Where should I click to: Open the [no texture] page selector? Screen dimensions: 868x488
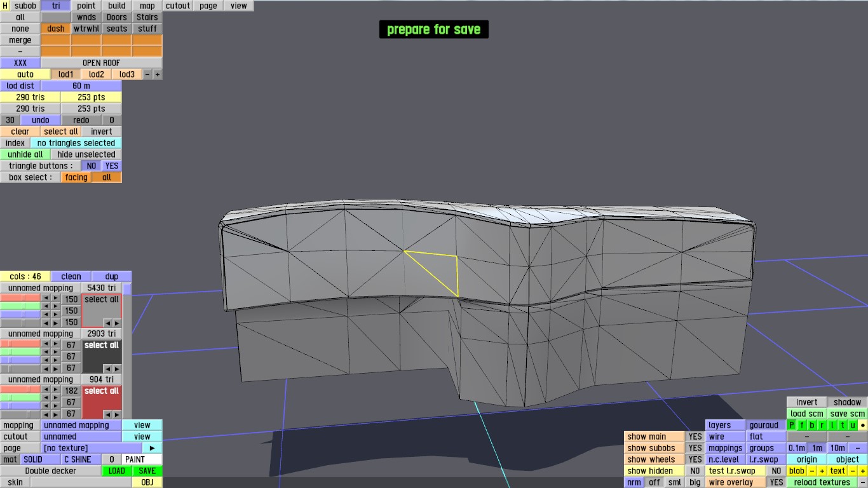pos(92,448)
